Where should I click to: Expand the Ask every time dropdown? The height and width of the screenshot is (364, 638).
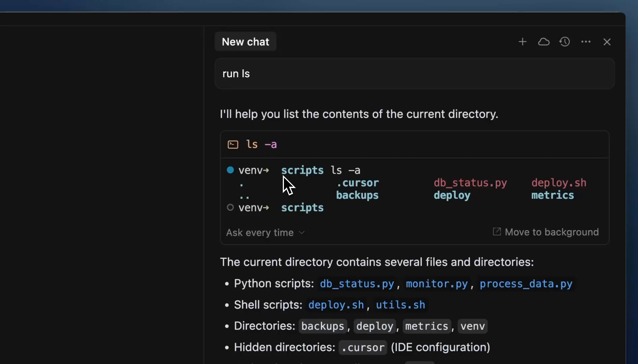(260, 233)
